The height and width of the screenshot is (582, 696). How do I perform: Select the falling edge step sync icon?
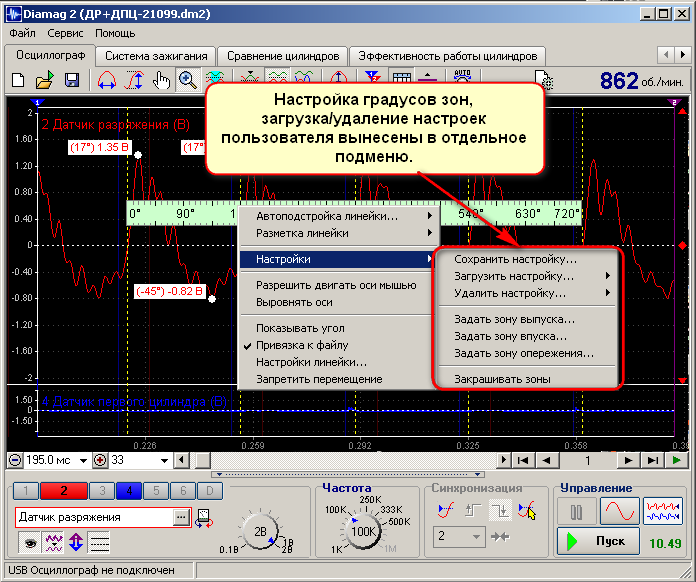pyautogui.click(x=500, y=511)
